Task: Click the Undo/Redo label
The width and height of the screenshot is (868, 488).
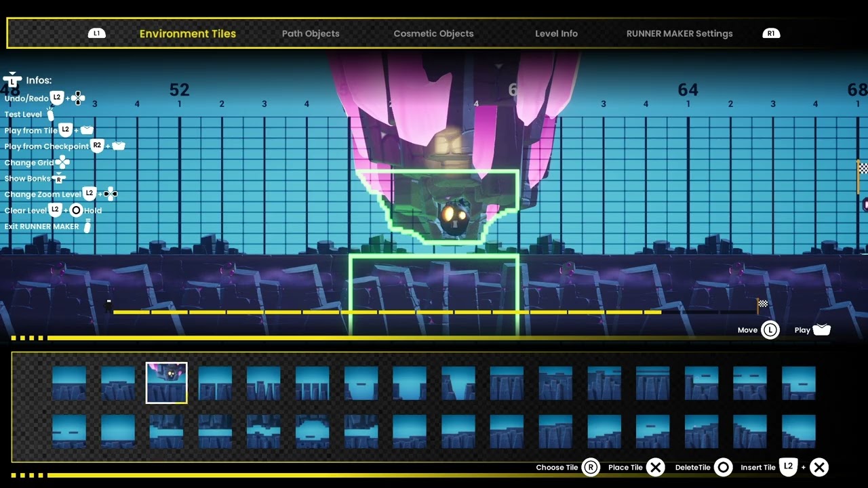Action: click(x=26, y=98)
